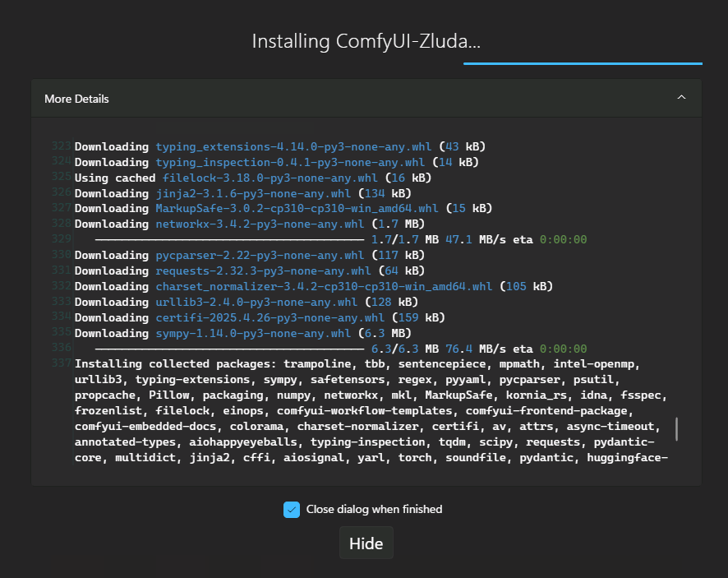Click the charset_normalizer-3.4.2 wheel filename
This screenshot has width=728, height=578.
click(324, 287)
